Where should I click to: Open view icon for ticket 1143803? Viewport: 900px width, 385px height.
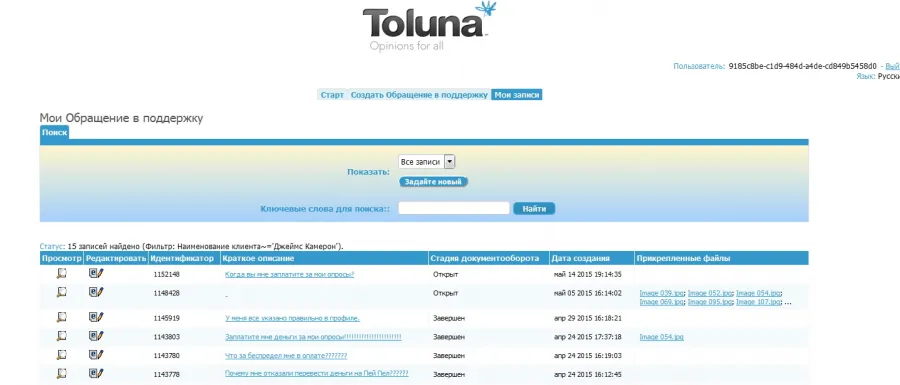pos(61,336)
